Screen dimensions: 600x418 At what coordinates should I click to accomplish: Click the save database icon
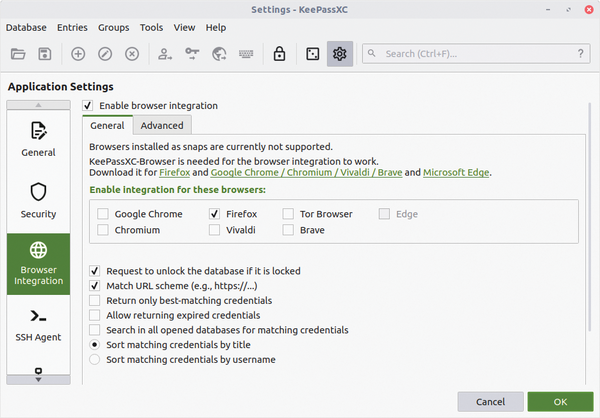tap(45, 54)
